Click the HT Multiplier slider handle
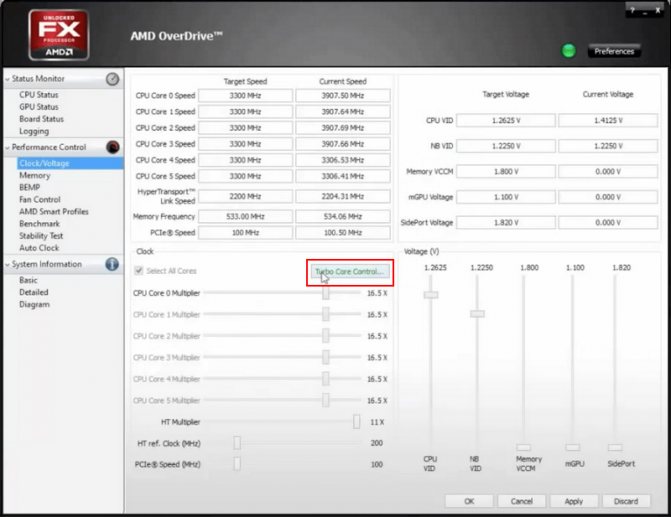This screenshot has width=671, height=517. [x=356, y=422]
